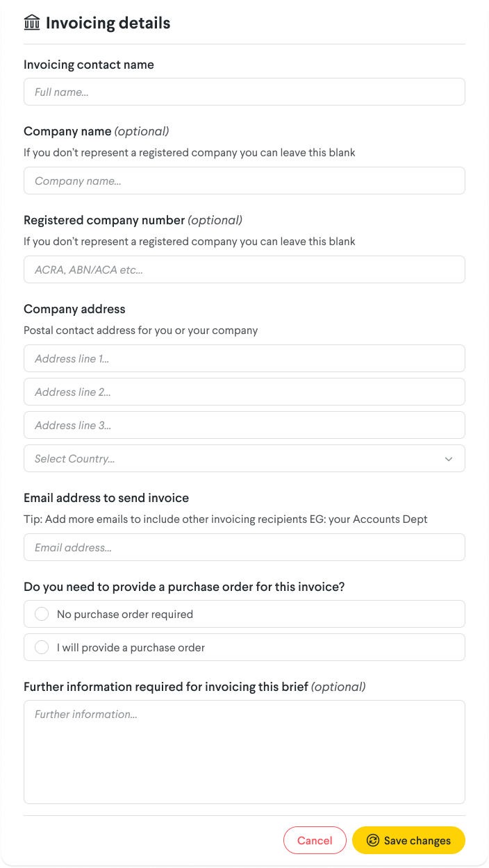Click the Cancel button
This screenshot has width=489, height=868.
point(315,840)
